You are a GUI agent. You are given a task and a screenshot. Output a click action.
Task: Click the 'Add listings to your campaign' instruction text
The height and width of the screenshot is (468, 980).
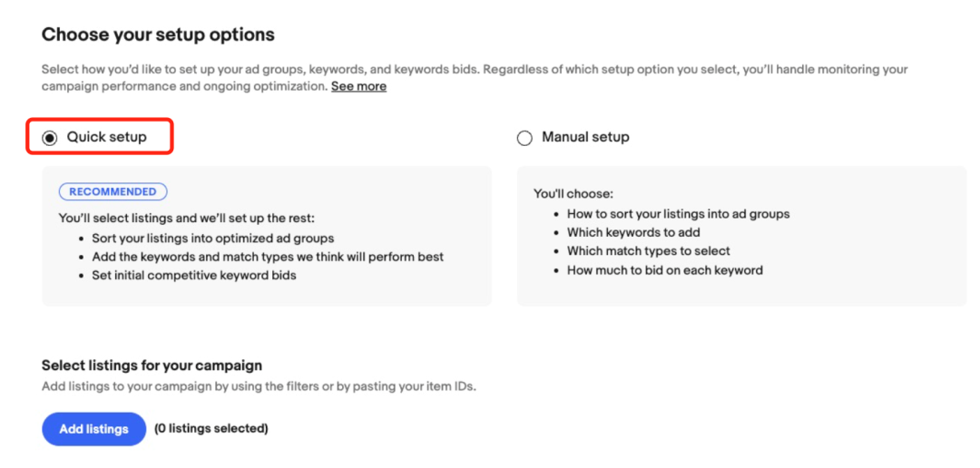(x=259, y=386)
